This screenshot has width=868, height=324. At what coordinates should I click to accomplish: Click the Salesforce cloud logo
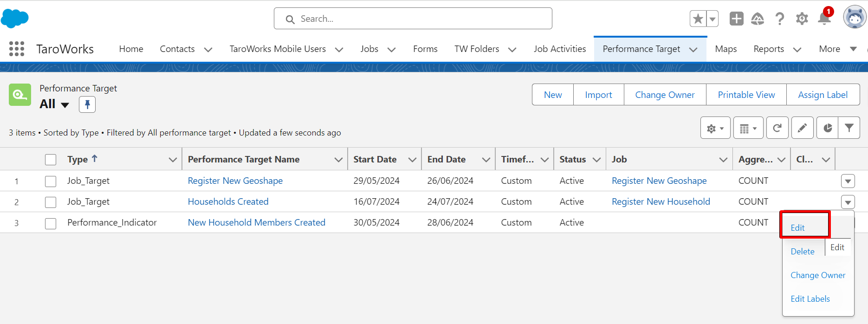pyautogui.click(x=15, y=19)
